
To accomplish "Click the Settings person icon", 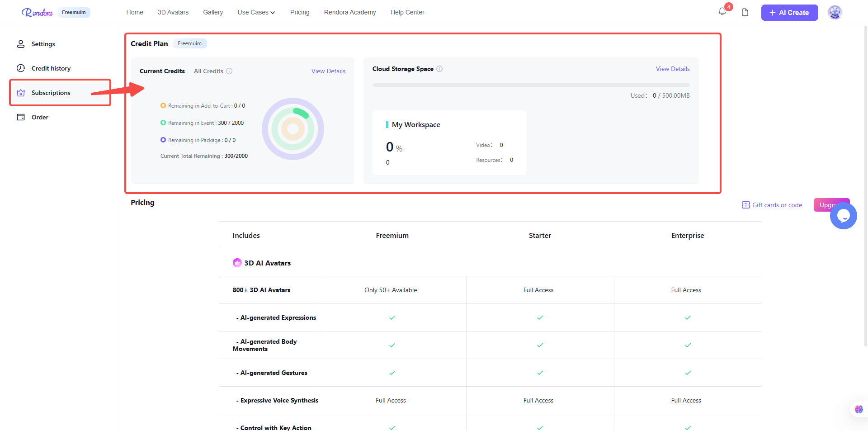I will 21,44.
